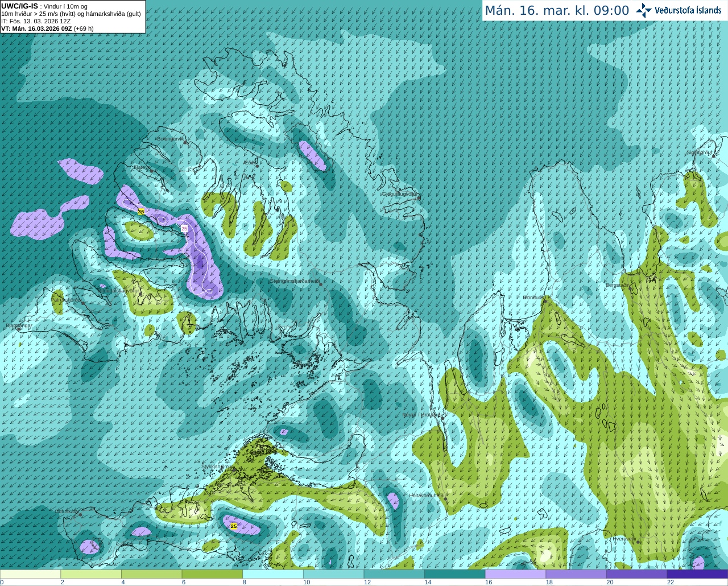Click the 6–8 m/s olive green swatch

pos(212,574)
